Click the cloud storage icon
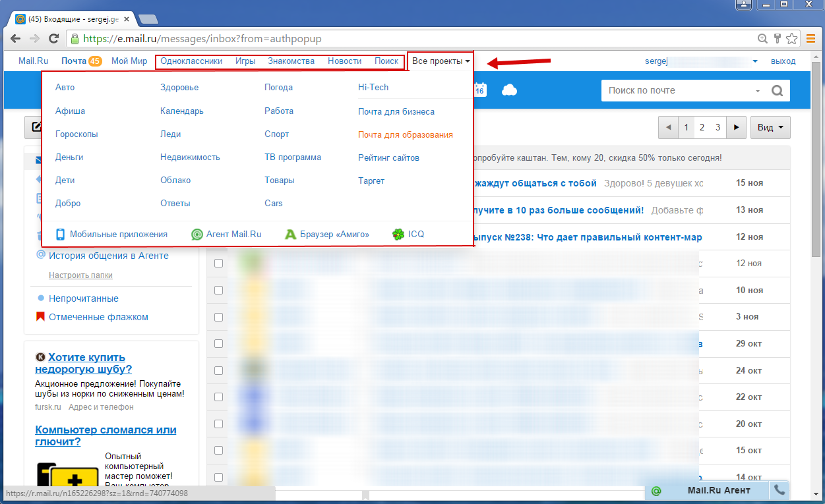 click(509, 90)
